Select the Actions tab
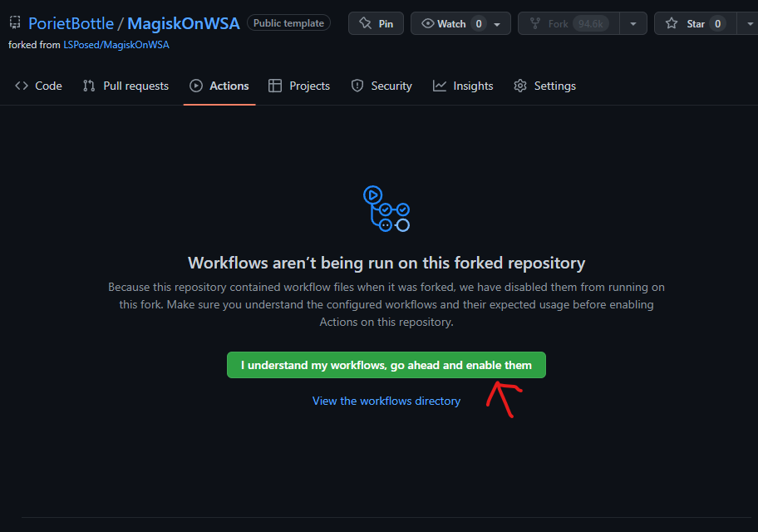Image resolution: width=758 pixels, height=532 pixels. pyautogui.click(x=219, y=86)
